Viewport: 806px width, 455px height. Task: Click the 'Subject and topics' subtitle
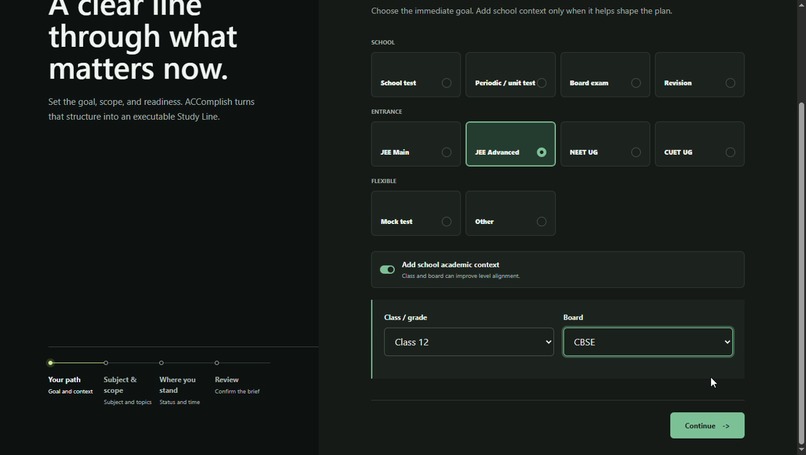point(127,402)
